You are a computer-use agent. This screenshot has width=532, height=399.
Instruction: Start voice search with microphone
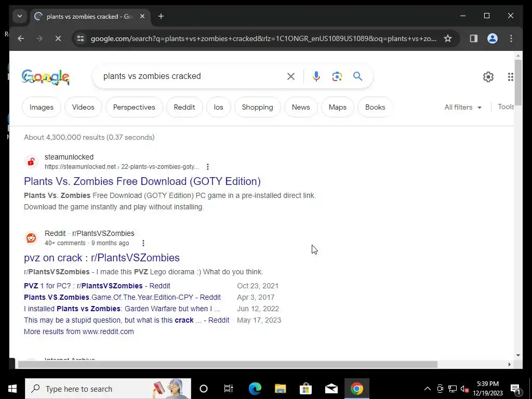click(x=316, y=76)
